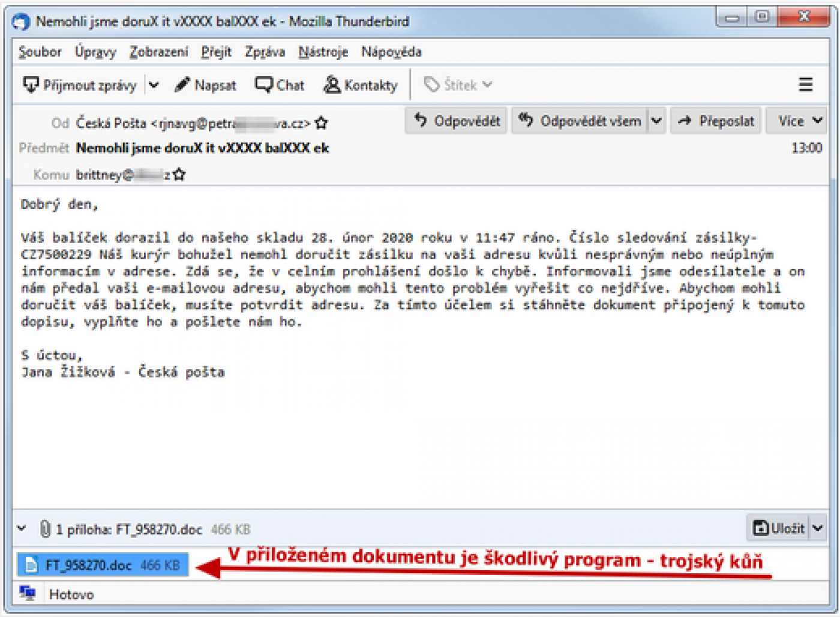Click the Thunderbird icon in title bar
This screenshot has height=617, width=840.
point(21,22)
